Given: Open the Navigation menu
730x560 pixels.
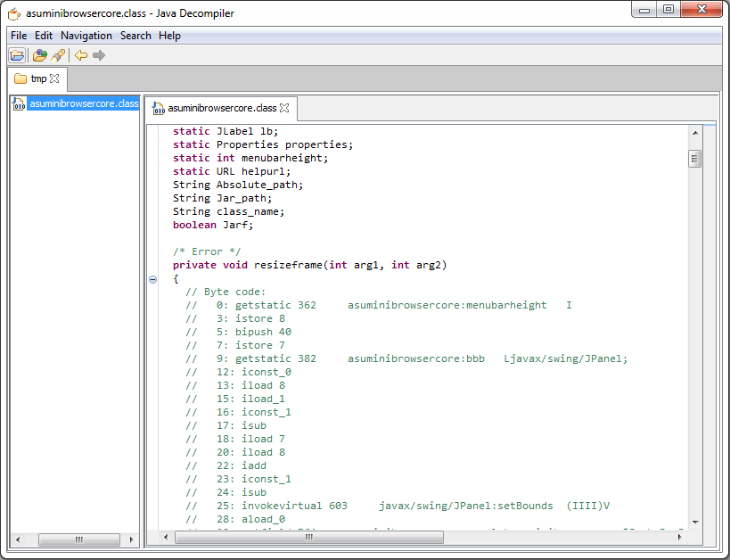Looking at the screenshot, I should 86,36.
